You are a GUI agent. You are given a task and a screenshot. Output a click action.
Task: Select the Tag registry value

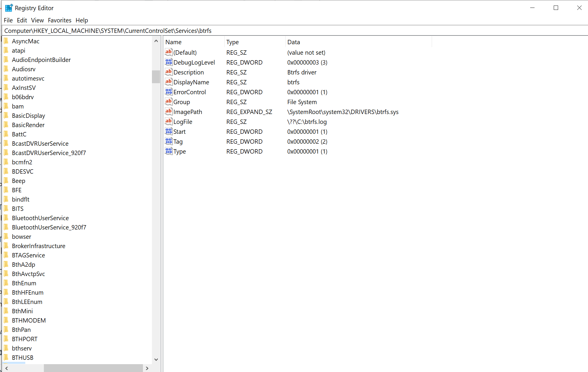click(x=178, y=141)
